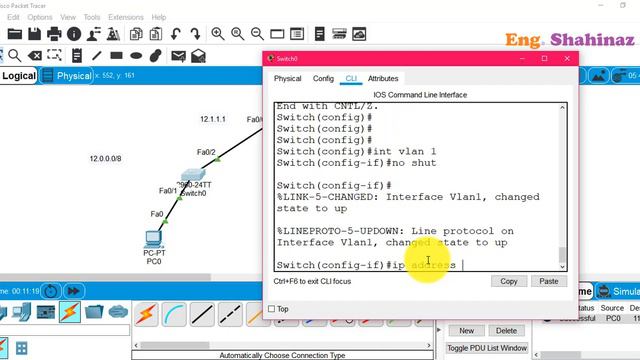Open network information icon

pos(74,34)
